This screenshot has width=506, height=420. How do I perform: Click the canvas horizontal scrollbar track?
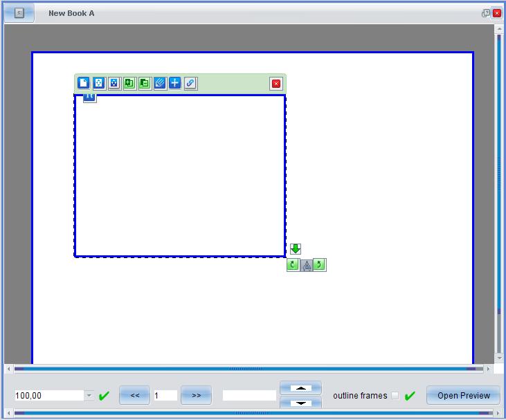click(x=249, y=369)
